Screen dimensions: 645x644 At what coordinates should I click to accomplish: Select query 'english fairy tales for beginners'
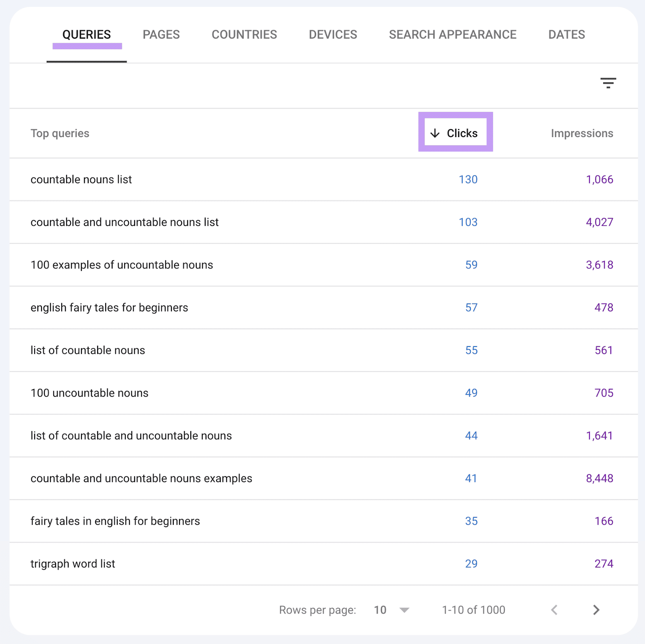pyautogui.click(x=109, y=307)
